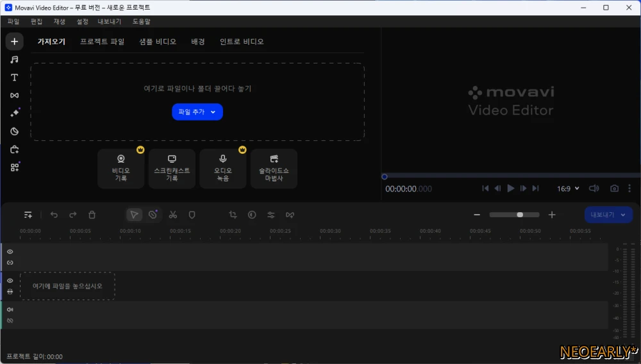Open the More tools grid icon
Screen dimensions: 641x364
click(14, 167)
